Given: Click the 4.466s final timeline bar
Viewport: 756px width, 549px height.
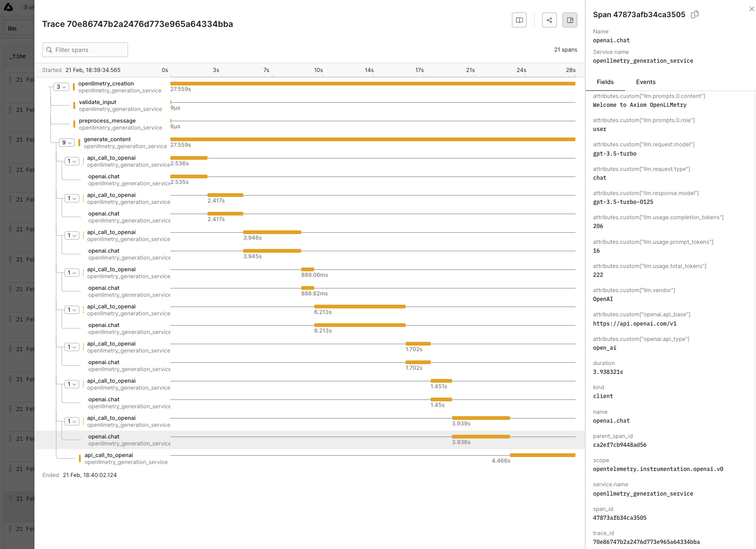Looking at the screenshot, I should coord(543,455).
